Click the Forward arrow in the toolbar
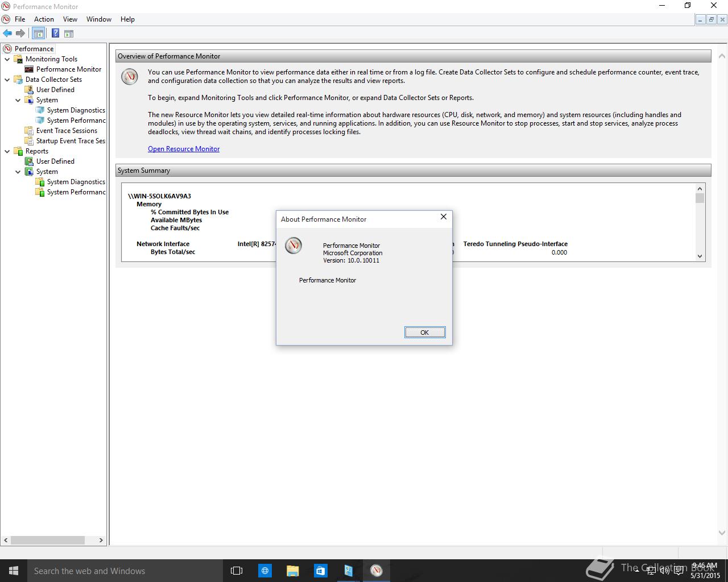 [20, 34]
